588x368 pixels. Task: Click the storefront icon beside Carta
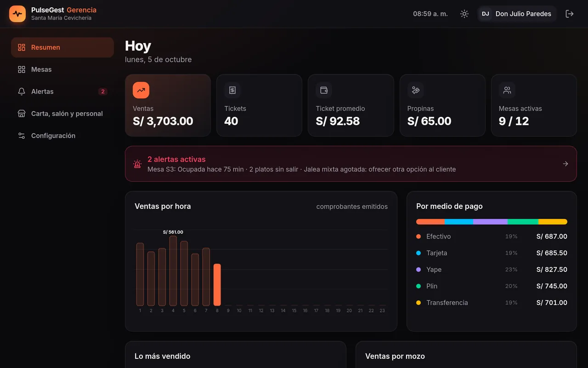pyautogui.click(x=22, y=114)
